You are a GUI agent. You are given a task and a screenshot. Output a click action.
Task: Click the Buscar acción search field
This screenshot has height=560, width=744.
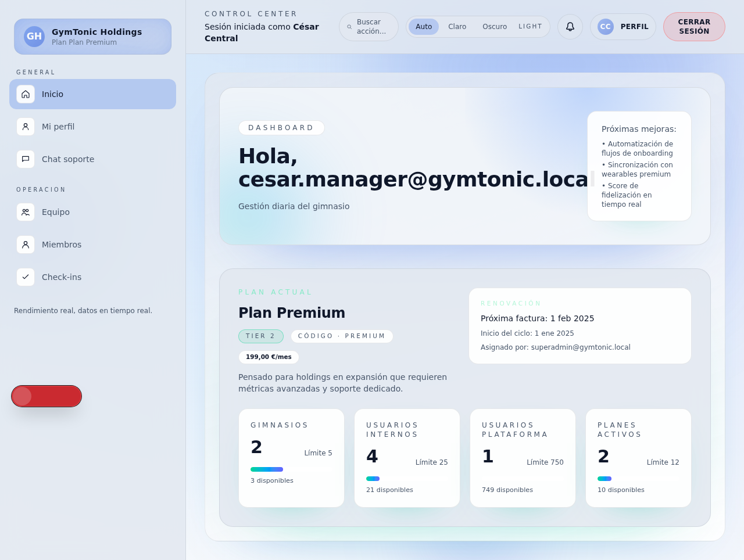pos(369,26)
